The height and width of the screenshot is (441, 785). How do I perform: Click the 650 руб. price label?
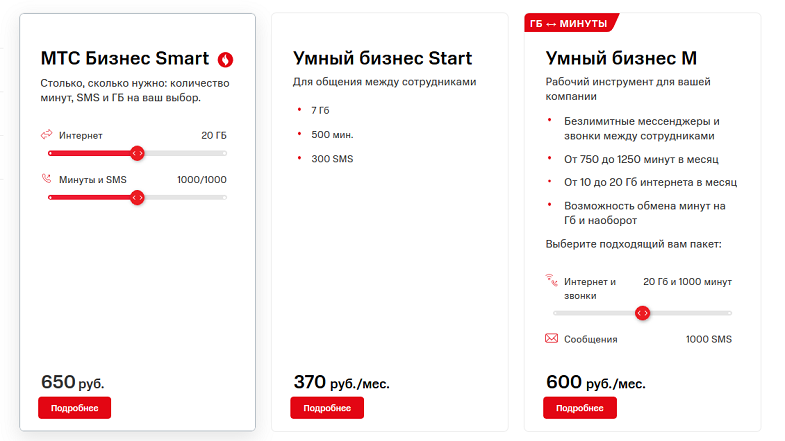(x=73, y=382)
